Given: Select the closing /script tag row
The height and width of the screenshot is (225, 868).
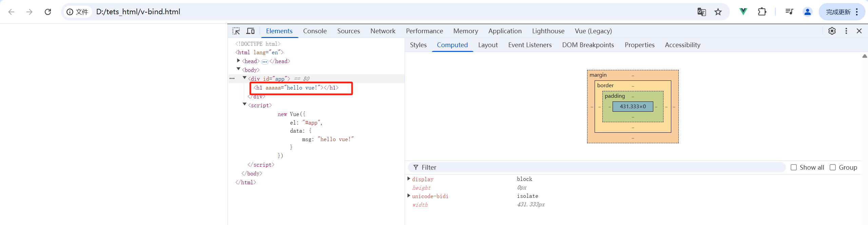Looking at the screenshot, I should point(261,165).
